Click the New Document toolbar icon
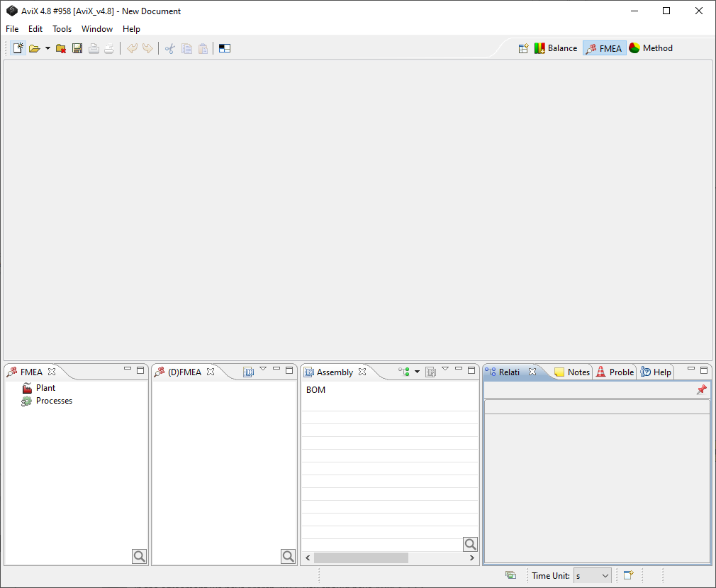 [18, 48]
